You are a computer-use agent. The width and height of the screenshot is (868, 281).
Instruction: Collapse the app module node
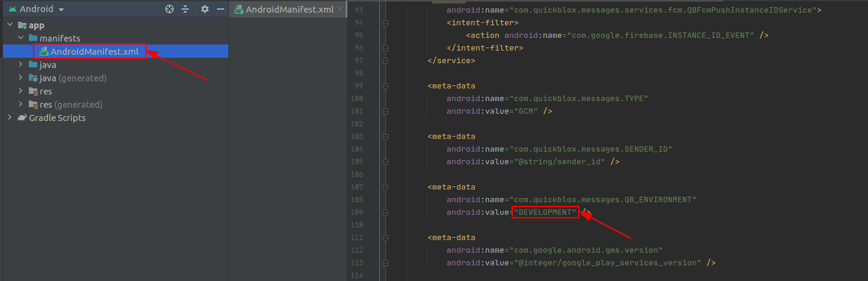pyautogui.click(x=10, y=25)
